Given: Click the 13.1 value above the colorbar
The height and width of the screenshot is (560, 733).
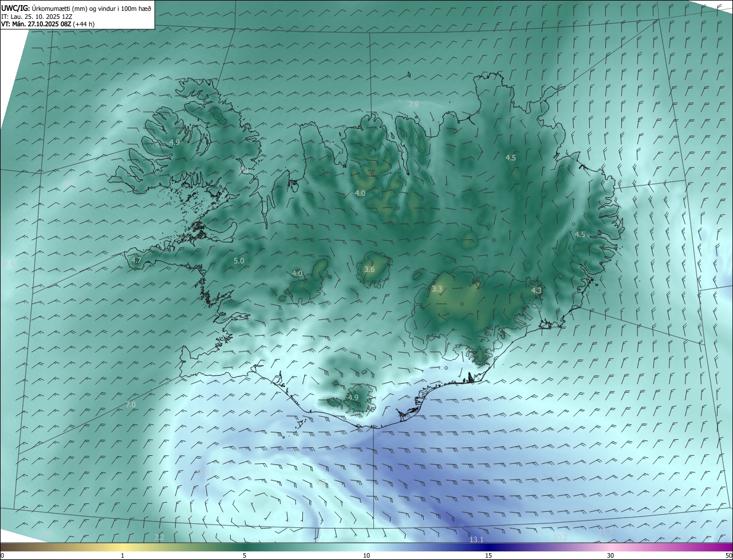Looking at the screenshot, I should [x=476, y=539].
